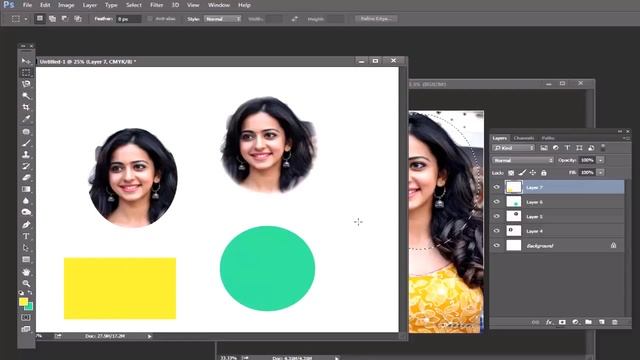Select the History Brush tool
Image resolution: width=640 pixels, height=360 pixels.
point(26,166)
